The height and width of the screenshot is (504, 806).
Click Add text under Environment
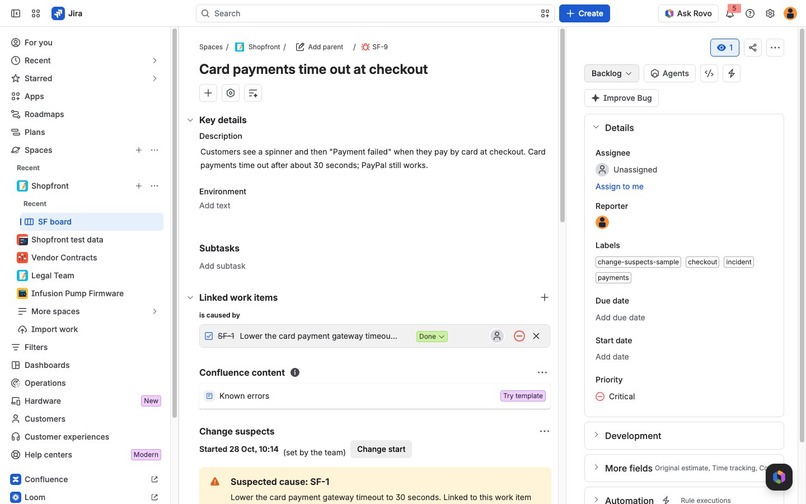[215, 206]
